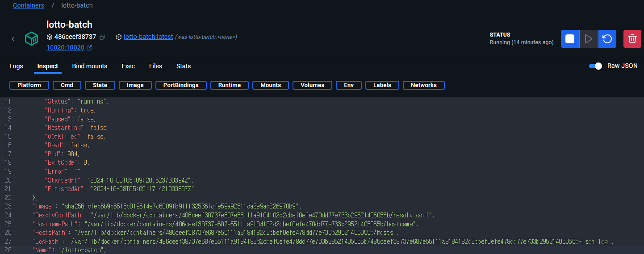Click the "ExitCode": 0 line
Viewport: 644px width, 254px height.
[67, 163]
